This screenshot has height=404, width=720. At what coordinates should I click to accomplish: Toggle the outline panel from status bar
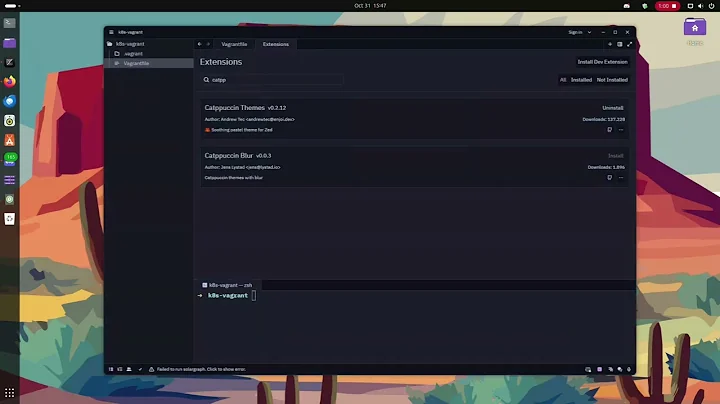(x=120, y=369)
